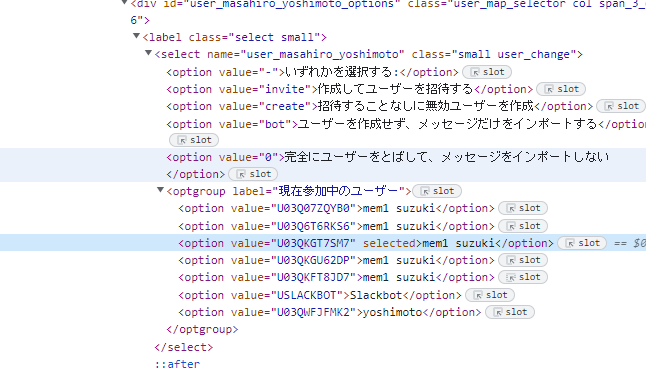The height and width of the screenshot is (372, 646).
Task: Select option U03QKGU62DP mem1 suzuki line
Action: coord(336,260)
